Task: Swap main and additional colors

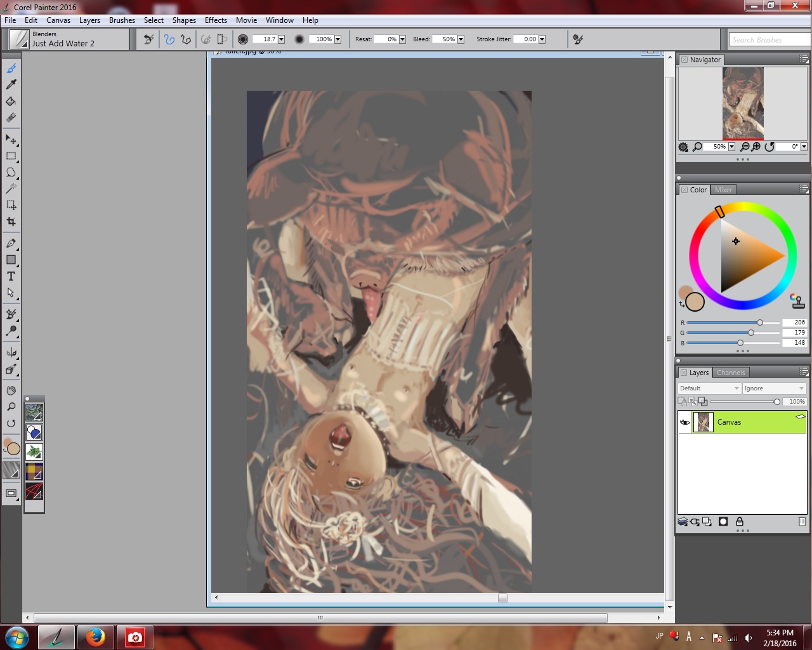Action: (682, 305)
